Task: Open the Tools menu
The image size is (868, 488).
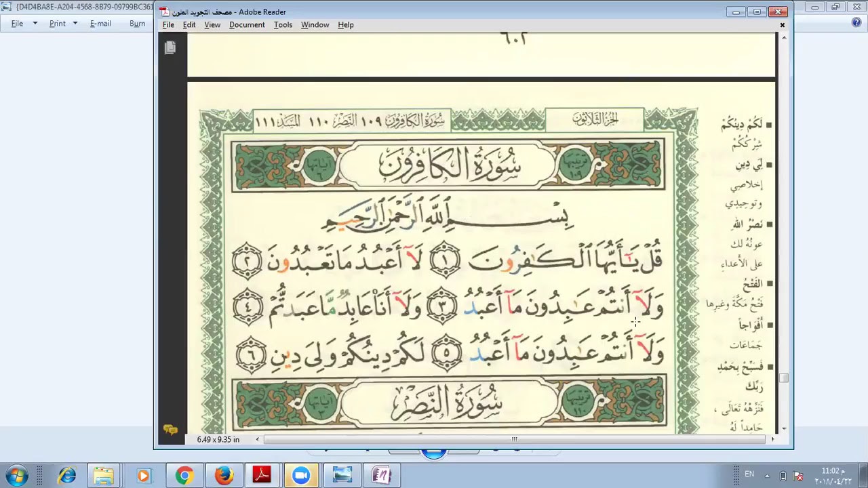Action: tap(283, 25)
